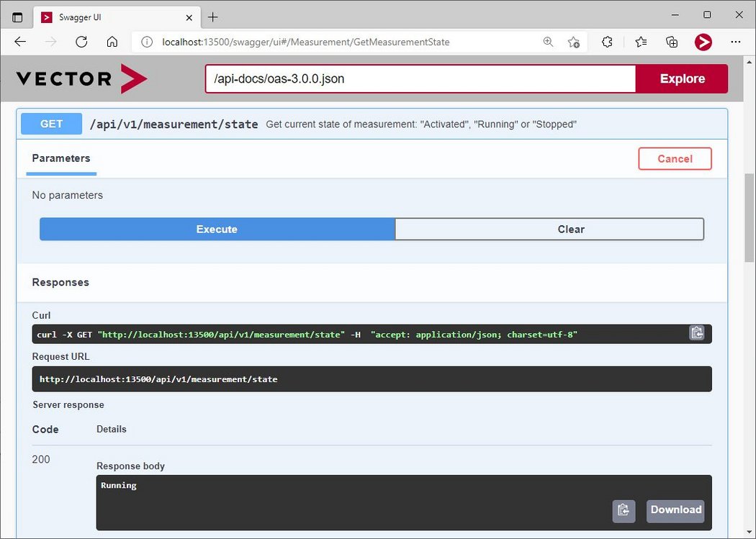The width and height of the screenshot is (756, 539).
Task: Click the 'Response body' label
Action: (x=130, y=466)
